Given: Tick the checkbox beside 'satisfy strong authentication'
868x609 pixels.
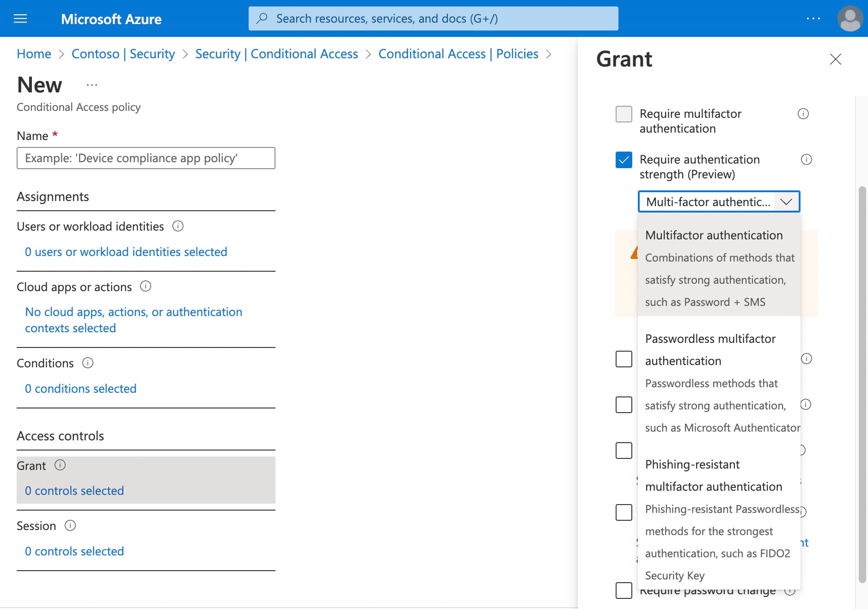Looking at the screenshot, I should pos(624,405).
